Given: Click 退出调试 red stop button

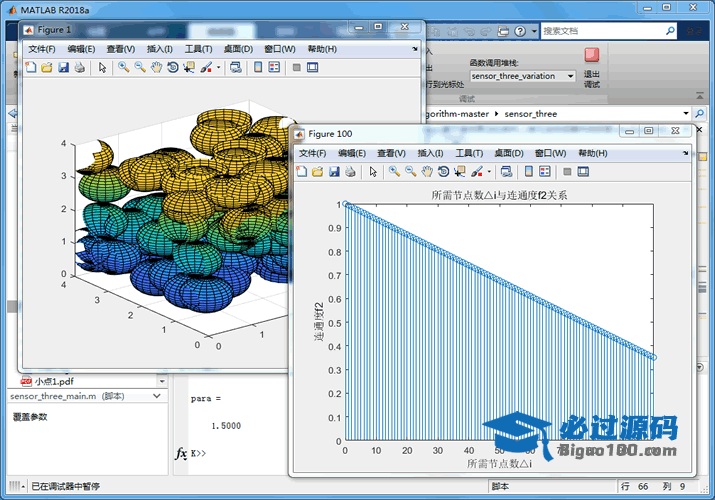Looking at the screenshot, I should 592,55.
